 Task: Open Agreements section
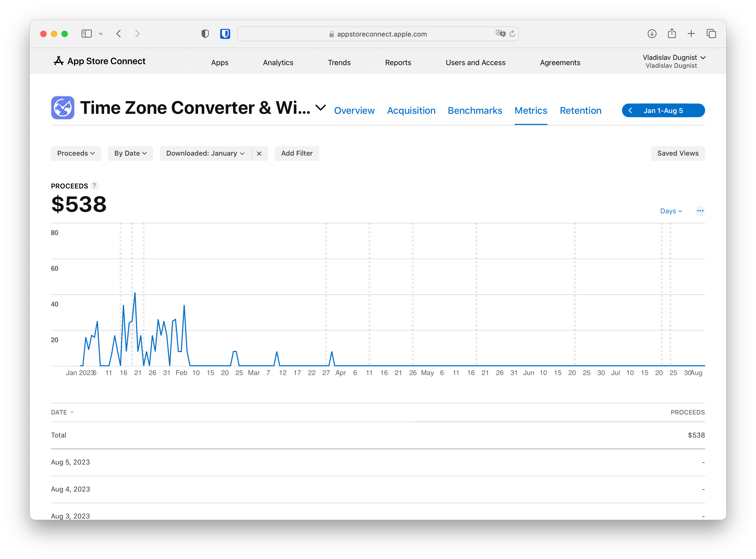pos(560,63)
